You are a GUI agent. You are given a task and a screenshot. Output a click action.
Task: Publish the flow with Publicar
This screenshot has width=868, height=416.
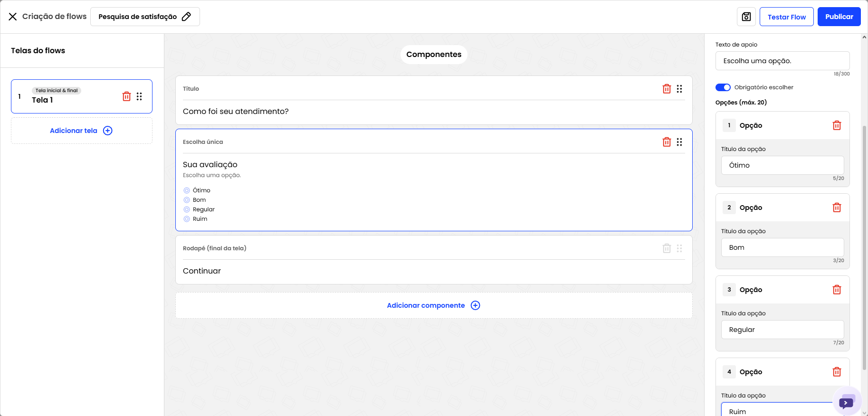[x=839, y=17]
